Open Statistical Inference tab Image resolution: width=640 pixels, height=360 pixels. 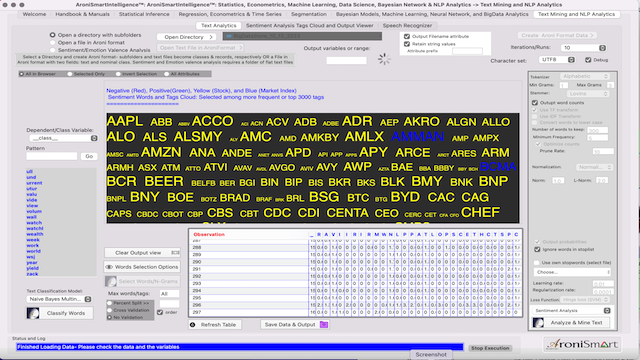[x=144, y=14]
